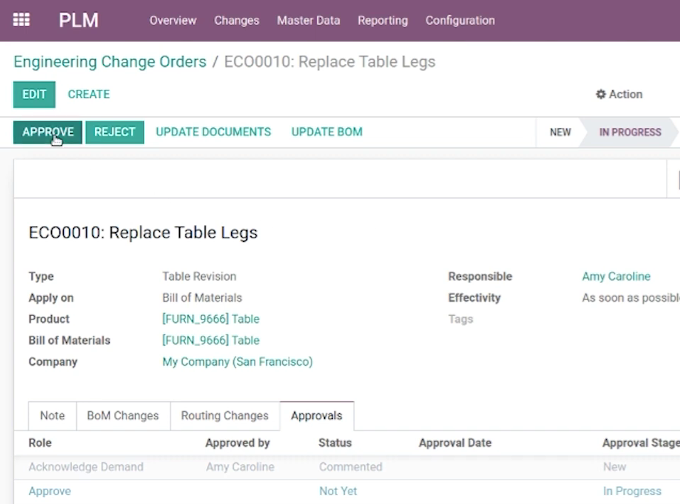The height and width of the screenshot is (504, 680).
Task: Switch to the Routing Changes tab
Action: pos(225,416)
